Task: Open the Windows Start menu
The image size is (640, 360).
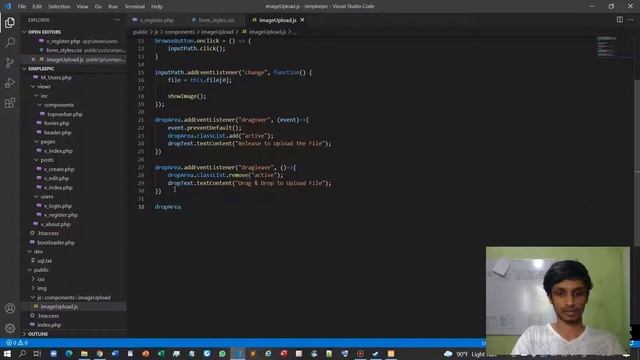Action: [7, 354]
